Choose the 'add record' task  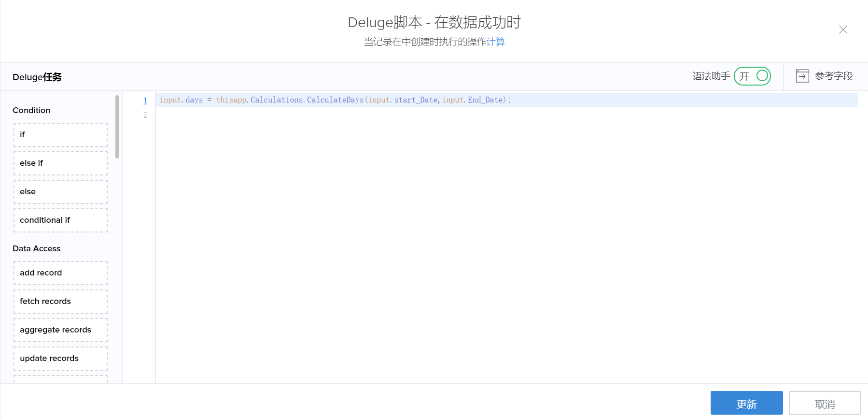pos(60,273)
